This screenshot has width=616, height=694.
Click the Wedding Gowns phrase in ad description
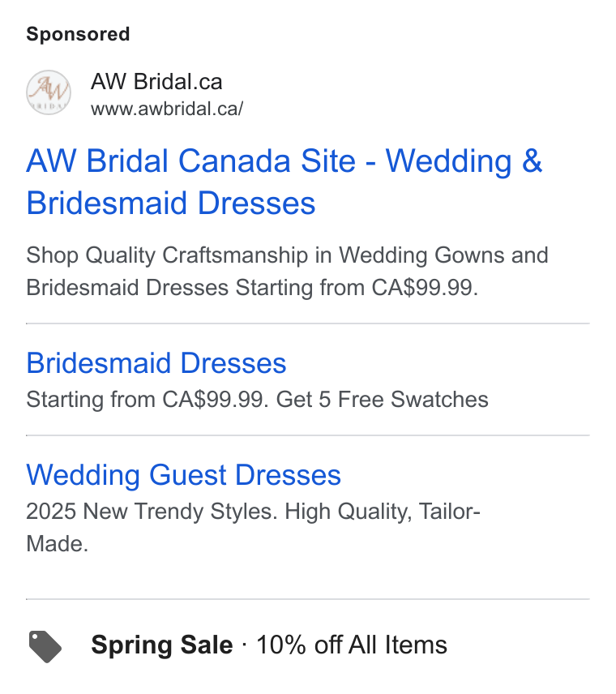(x=421, y=255)
